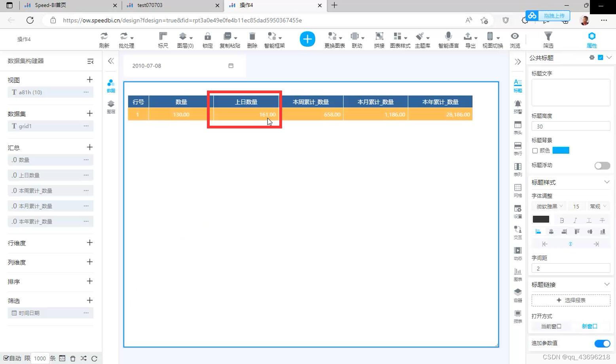The height and width of the screenshot is (364, 616).
Task: Switch to the test070703 browser tab
Action: (172, 5)
